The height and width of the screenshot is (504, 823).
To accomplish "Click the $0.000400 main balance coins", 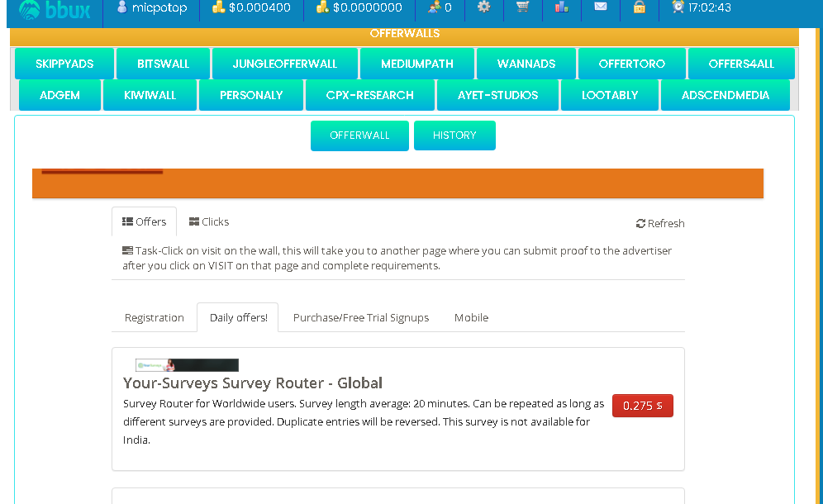I will pyautogui.click(x=251, y=8).
